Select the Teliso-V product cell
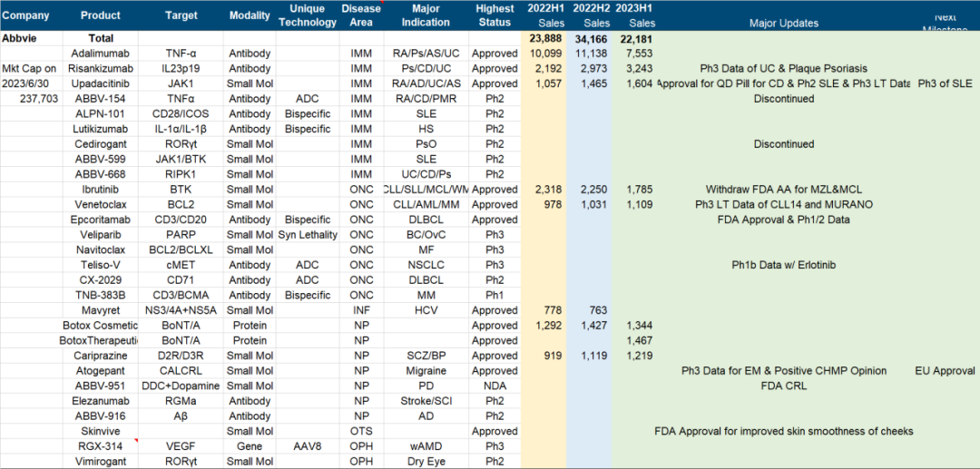This screenshot has height=469, width=980. tap(101, 265)
